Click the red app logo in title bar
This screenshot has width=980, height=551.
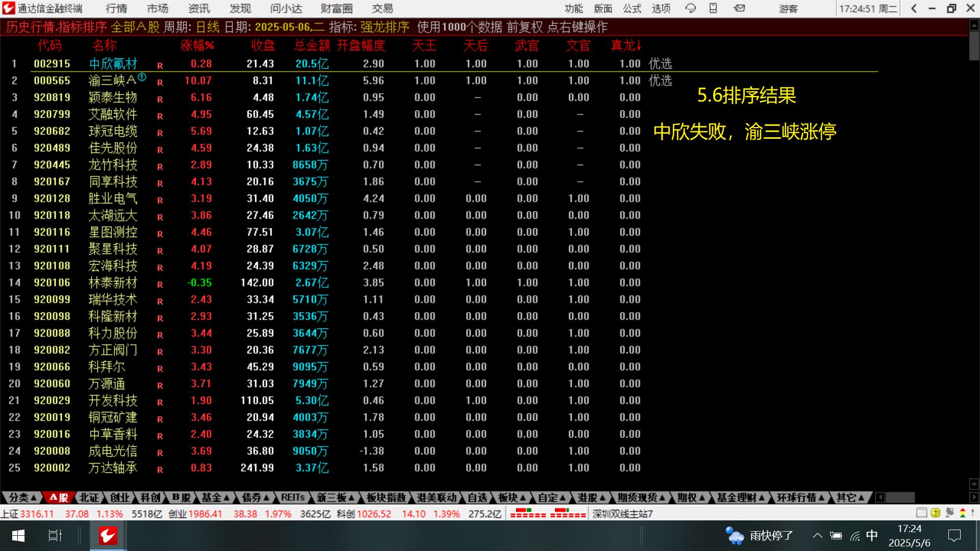click(9, 8)
